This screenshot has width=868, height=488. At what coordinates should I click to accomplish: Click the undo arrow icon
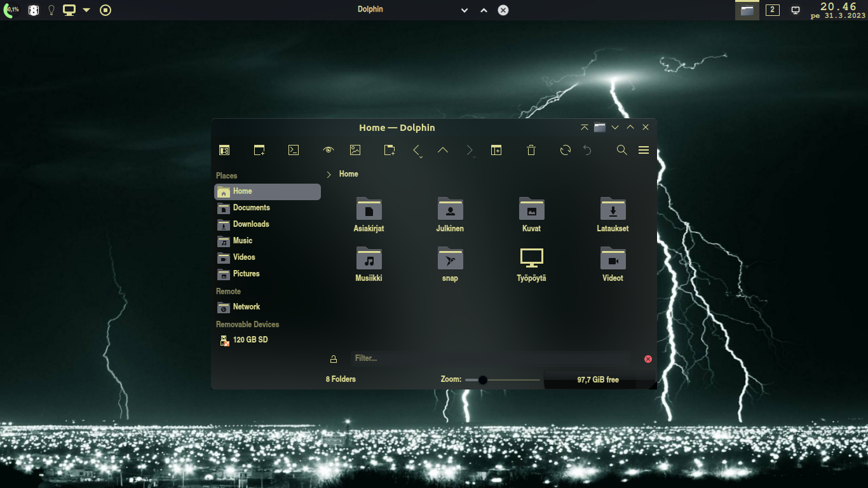click(588, 150)
